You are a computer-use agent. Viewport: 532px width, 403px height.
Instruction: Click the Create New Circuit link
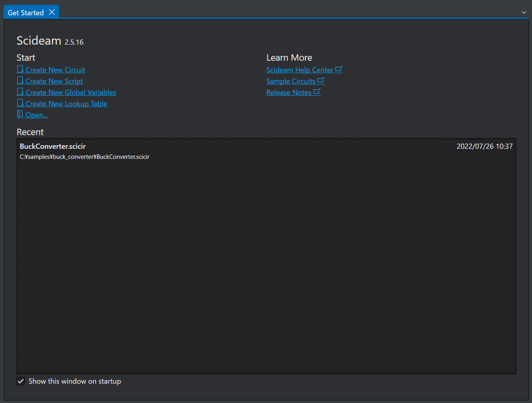(x=56, y=70)
